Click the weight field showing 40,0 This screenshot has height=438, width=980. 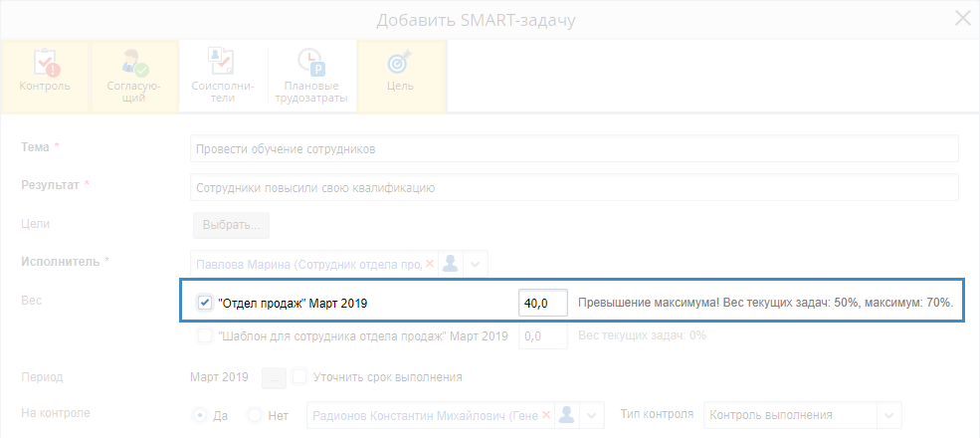[x=543, y=303]
